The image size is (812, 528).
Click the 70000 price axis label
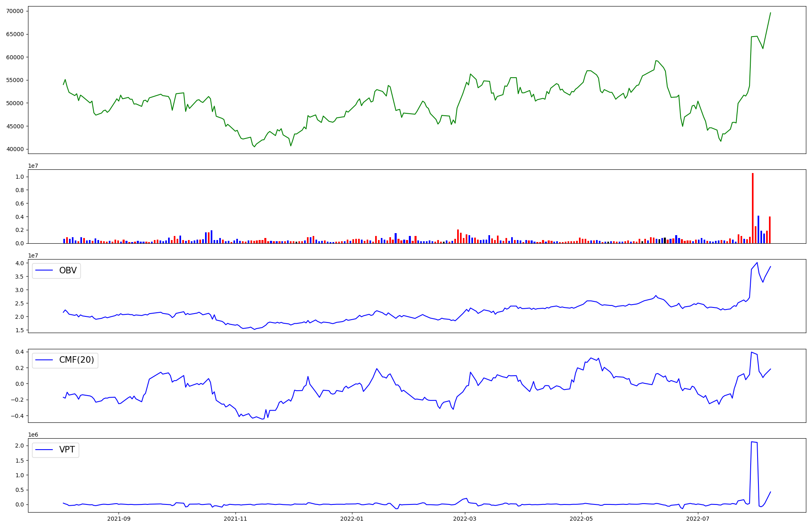(15, 11)
